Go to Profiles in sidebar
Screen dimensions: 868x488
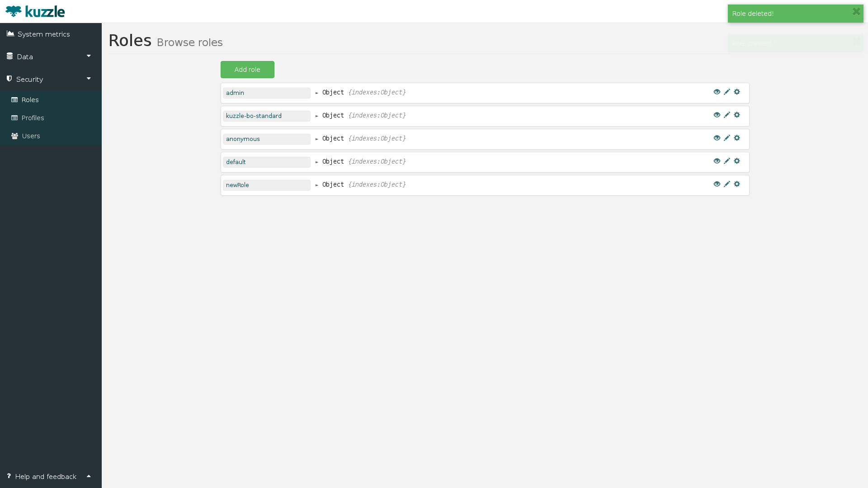coord(51,118)
